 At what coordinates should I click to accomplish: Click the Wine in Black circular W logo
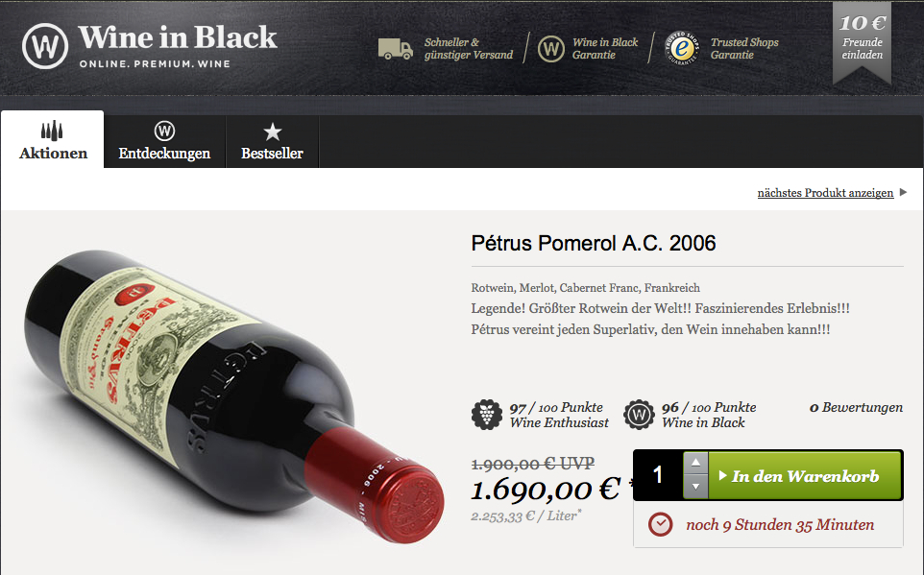click(45, 46)
